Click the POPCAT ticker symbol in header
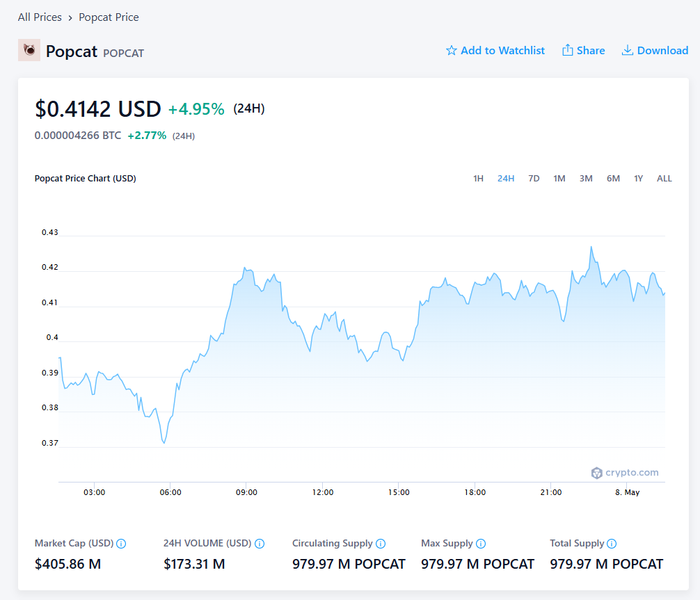This screenshot has width=700, height=600. tap(124, 53)
